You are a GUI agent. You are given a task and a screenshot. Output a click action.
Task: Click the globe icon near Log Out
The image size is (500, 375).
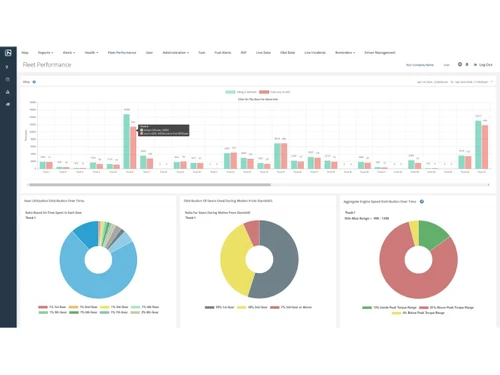[460, 64]
